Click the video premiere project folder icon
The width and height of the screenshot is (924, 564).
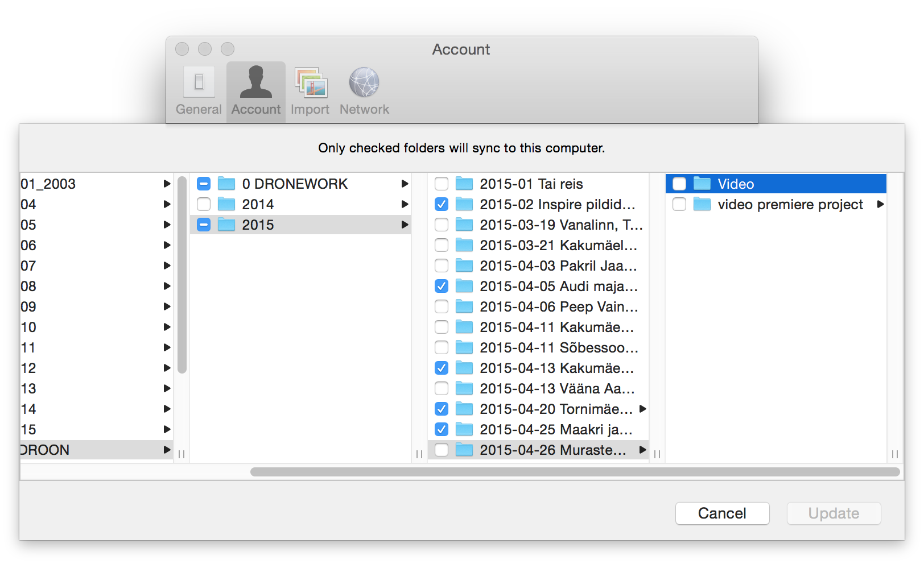click(x=702, y=204)
